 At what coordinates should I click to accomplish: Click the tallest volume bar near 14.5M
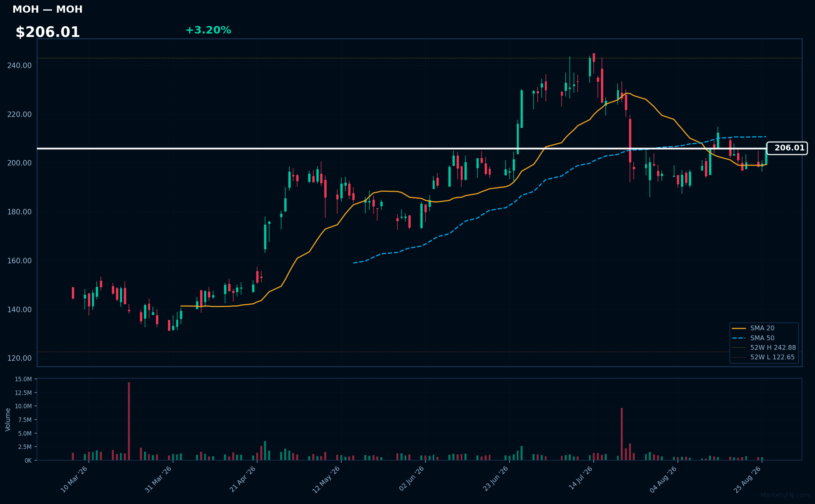click(129, 421)
